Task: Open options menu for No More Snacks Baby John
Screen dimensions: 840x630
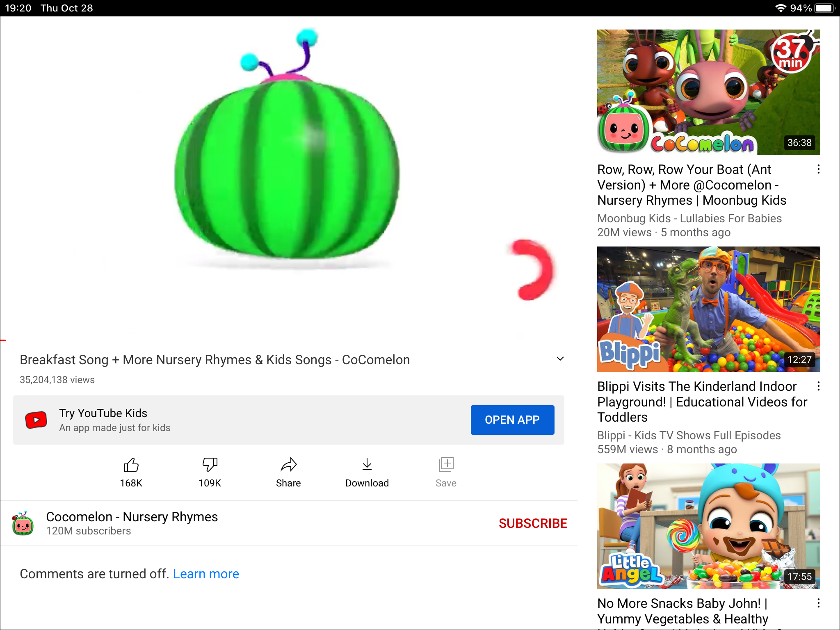Action: pyautogui.click(x=818, y=603)
